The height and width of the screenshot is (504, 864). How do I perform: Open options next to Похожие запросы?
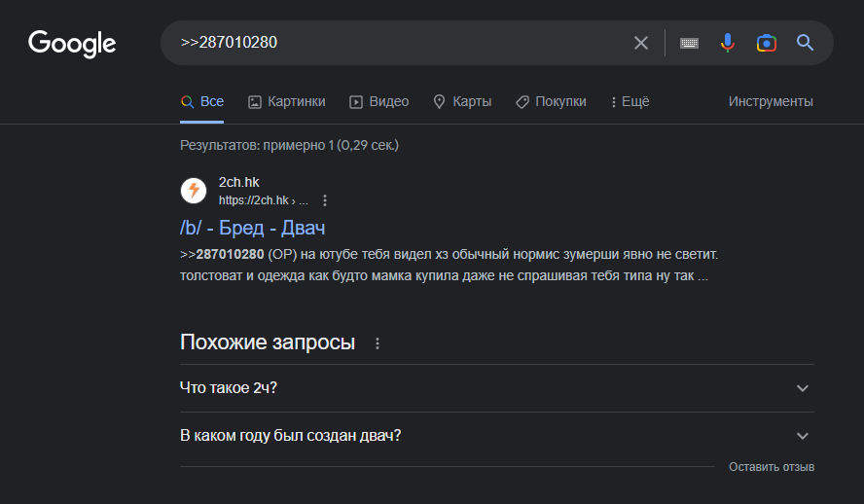coord(378,343)
